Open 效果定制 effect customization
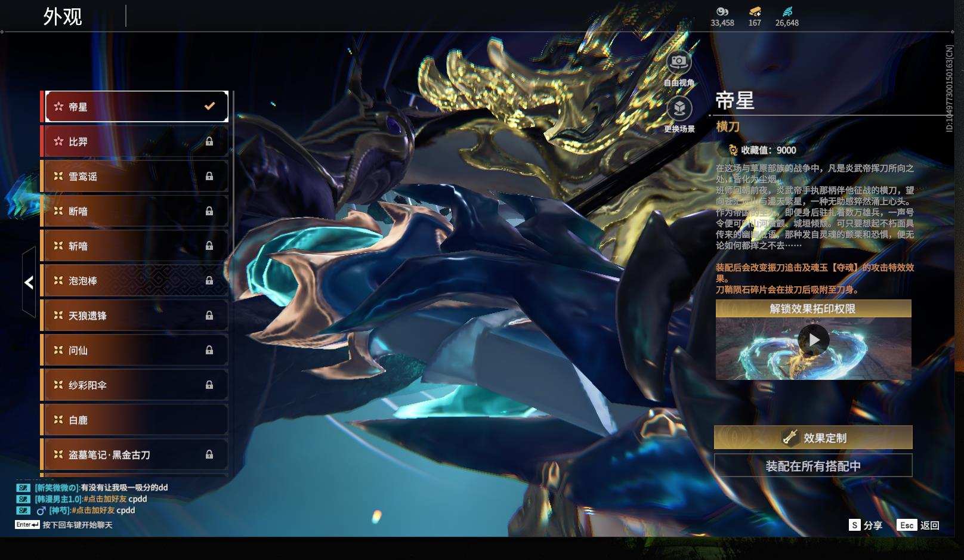The width and height of the screenshot is (964, 560). click(813, 438)
